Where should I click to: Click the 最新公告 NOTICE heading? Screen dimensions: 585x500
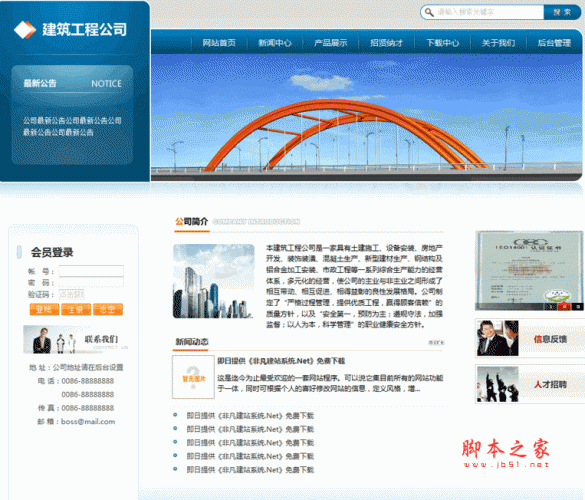pos(72,83)
